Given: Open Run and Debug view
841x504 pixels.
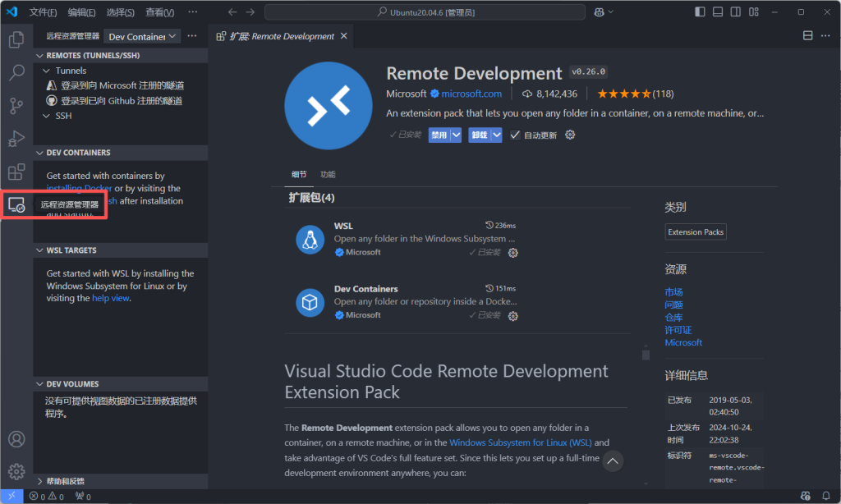Looking at the screenshot, I should click(x=16, y=139).
